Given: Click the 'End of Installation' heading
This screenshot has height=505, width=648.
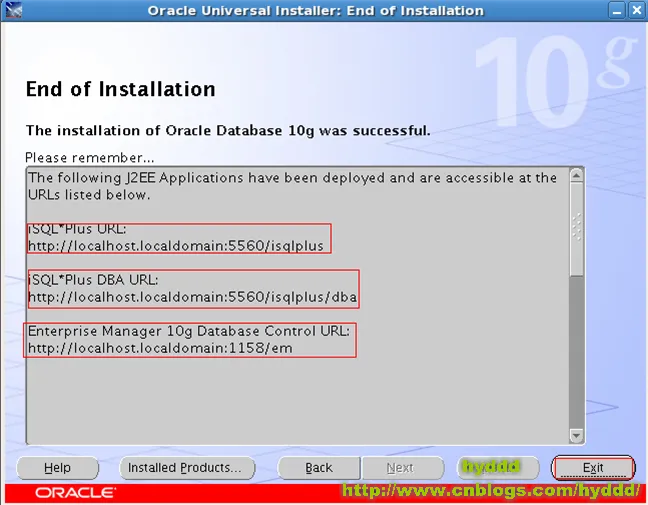Looking at the screenshot, I should coord(121,89).
